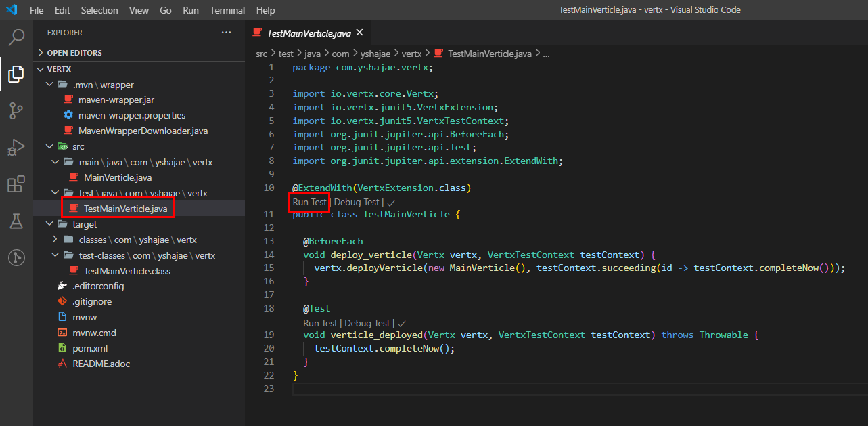Open the Extensions view icon
This screenshot has height=426, width=868.
click(16, 184)
